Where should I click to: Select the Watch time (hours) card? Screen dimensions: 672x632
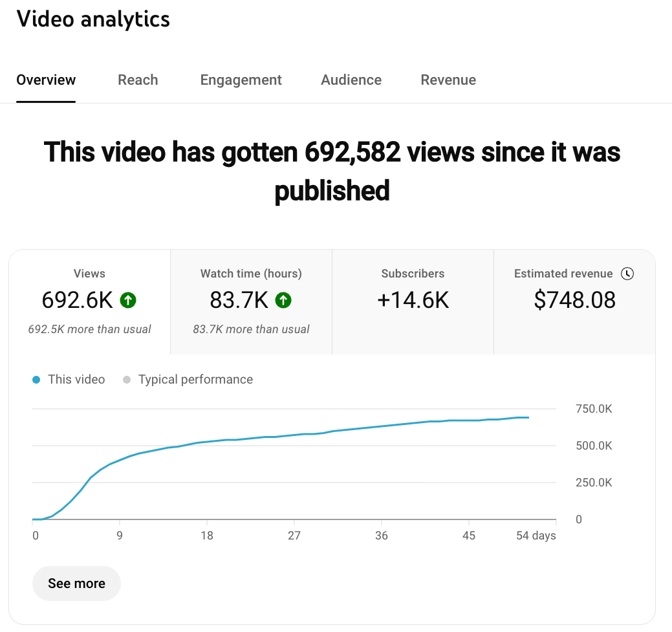coord(251,302)
